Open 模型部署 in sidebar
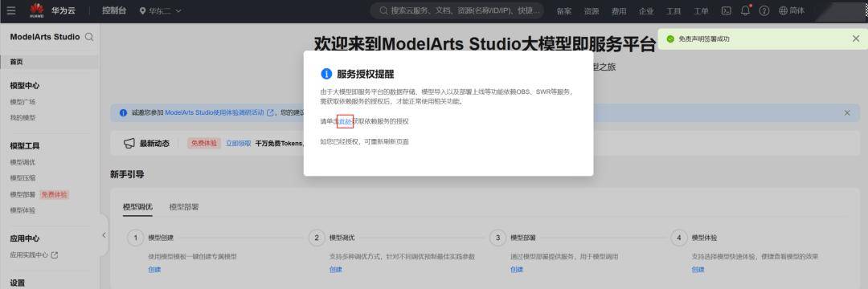This screenshot has height=289, width=868. coord(23,194)
